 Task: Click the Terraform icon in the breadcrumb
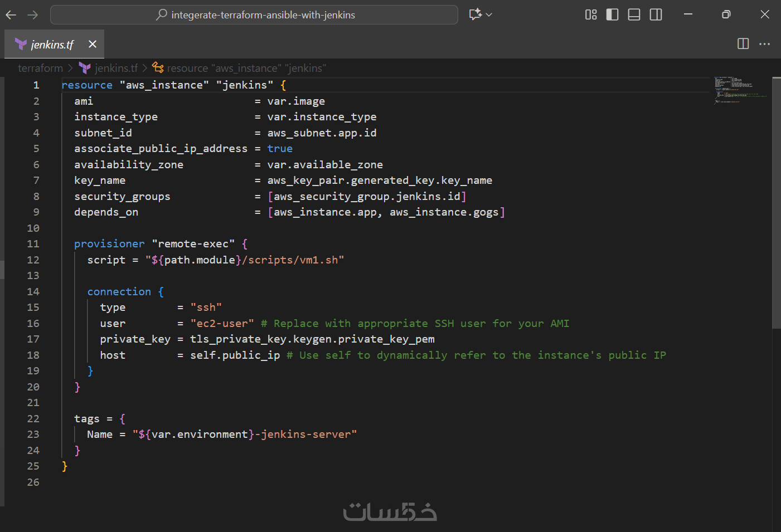[x=85, y=68]
